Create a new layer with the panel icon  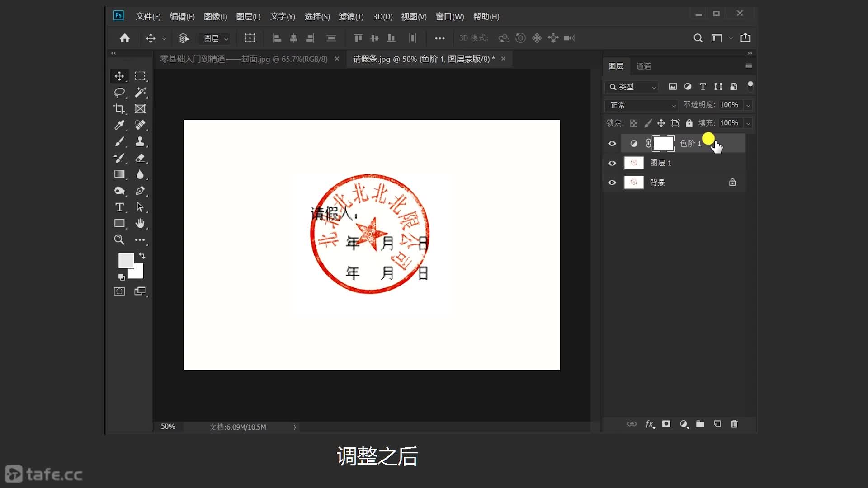coord(717,424)
